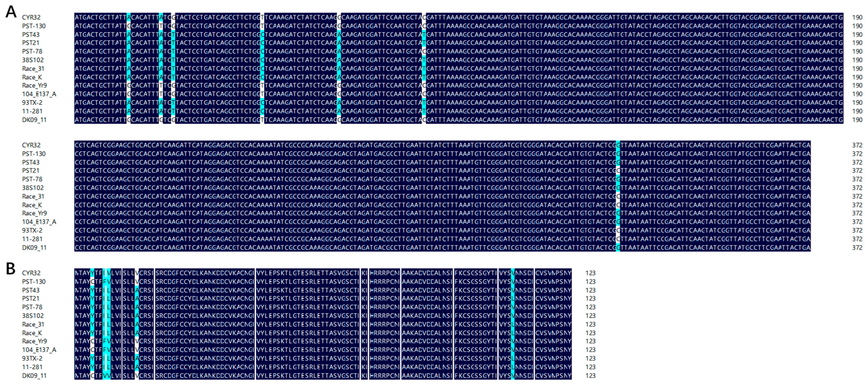Click the panel A label
The image size is (868, 388).
pyautogui.click(x=11, y=12)
